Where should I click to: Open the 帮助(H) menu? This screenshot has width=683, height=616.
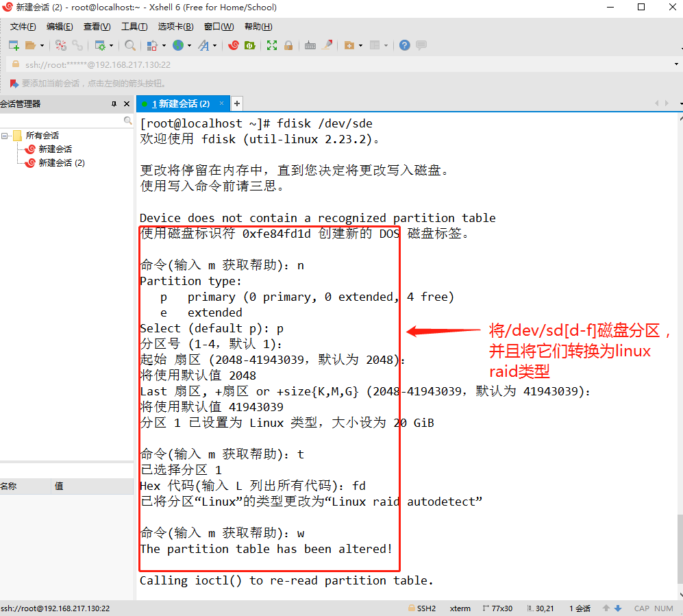pyautogui.click(x=258, y=27)
